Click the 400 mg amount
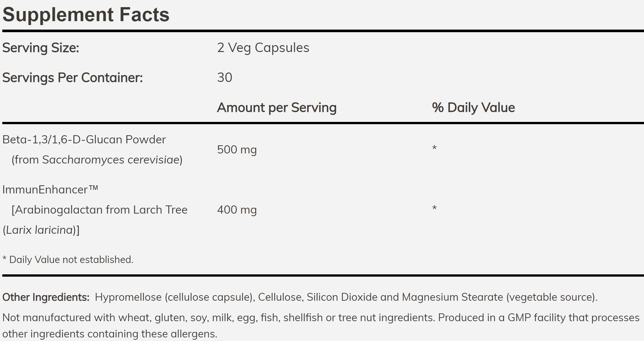The width and height of the screenshot is (644, 341). [237, 210]
